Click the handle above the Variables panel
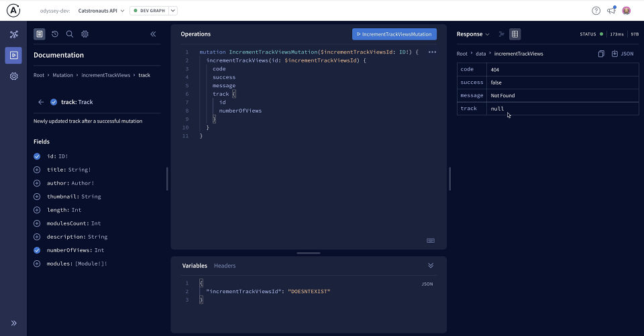 coord(309,253)
